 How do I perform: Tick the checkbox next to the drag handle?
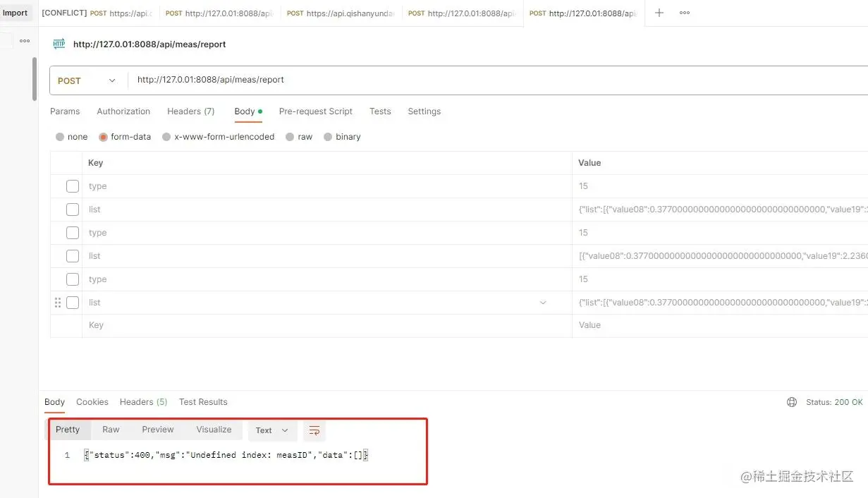73,303
